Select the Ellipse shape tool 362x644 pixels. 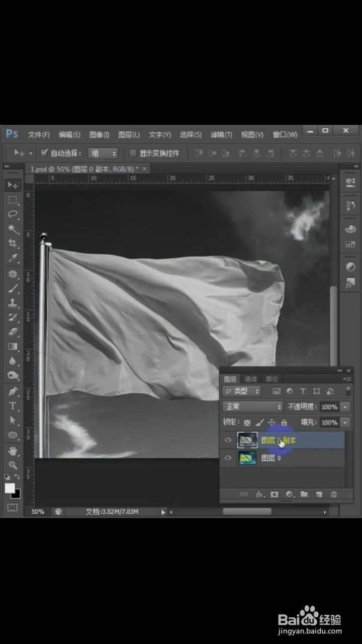(x=13, y=435)
